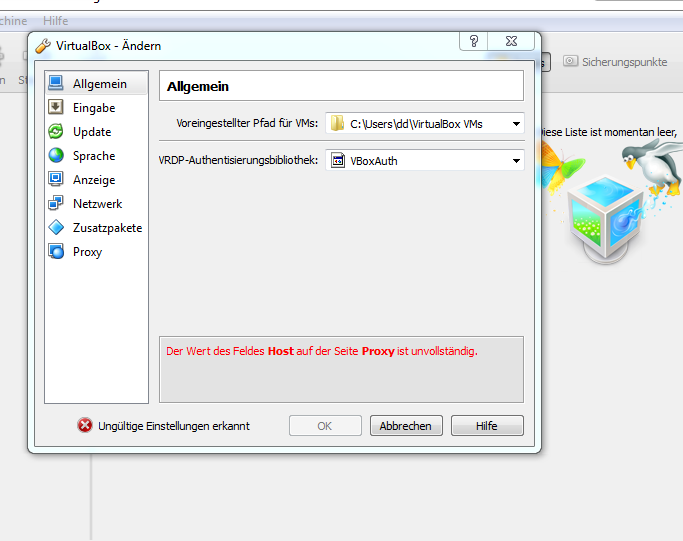Select the Allgemein monitor icon in sidebar
The image size is (683, 541).
56,83
